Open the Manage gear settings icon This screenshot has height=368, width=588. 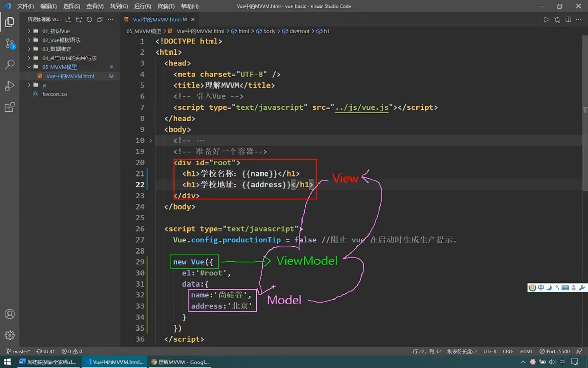10,335
